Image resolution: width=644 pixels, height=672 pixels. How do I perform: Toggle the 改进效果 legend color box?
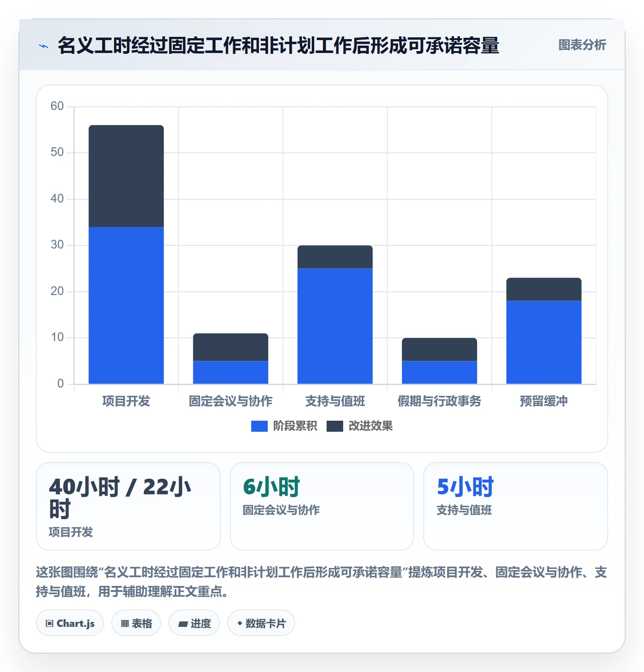click(x=334, y=426)
